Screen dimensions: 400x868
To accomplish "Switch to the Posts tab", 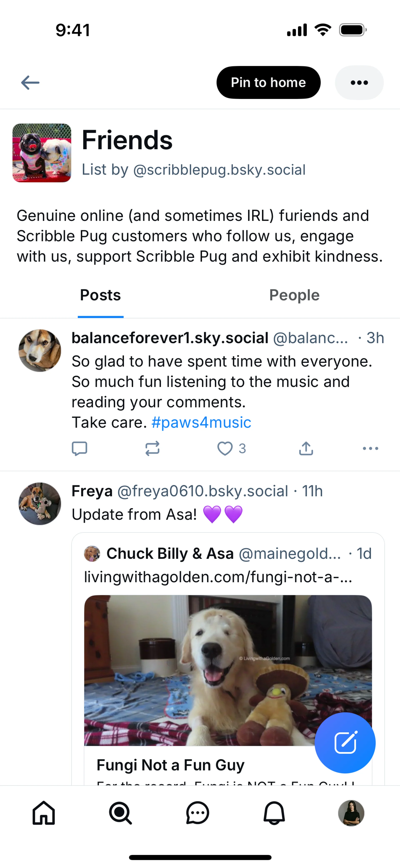I will 100,296.
